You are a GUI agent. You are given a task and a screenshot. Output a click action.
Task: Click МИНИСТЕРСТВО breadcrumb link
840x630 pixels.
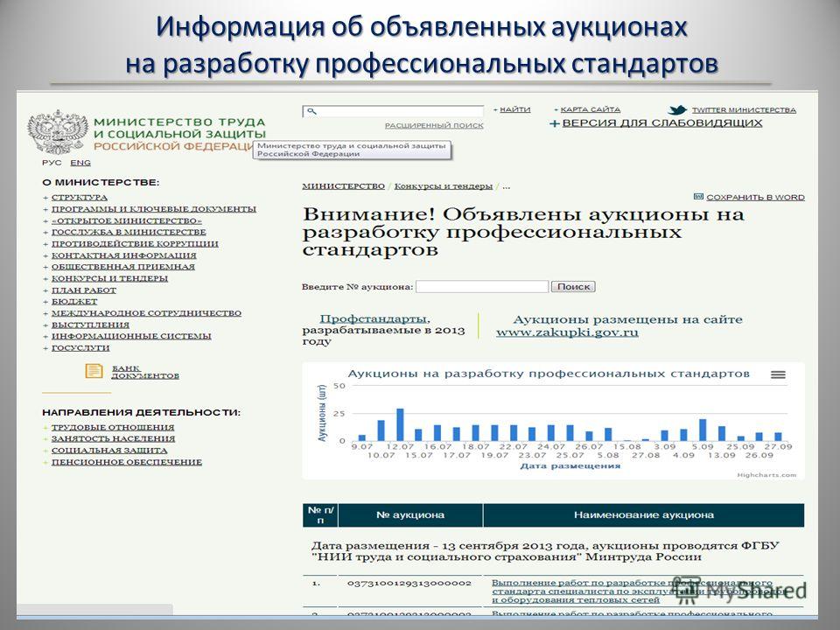tap(343, 185)
